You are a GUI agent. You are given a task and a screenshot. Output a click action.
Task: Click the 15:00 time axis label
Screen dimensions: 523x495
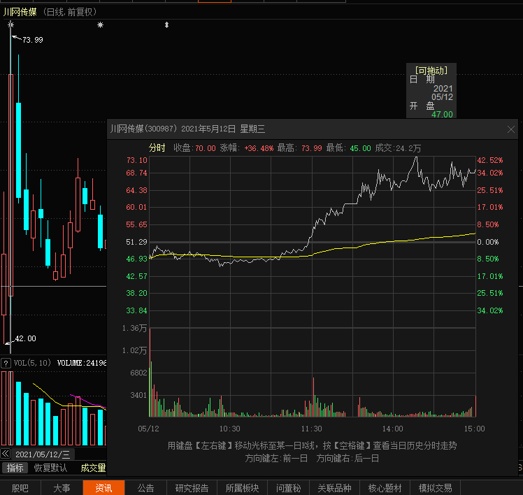tap(475, 429)
